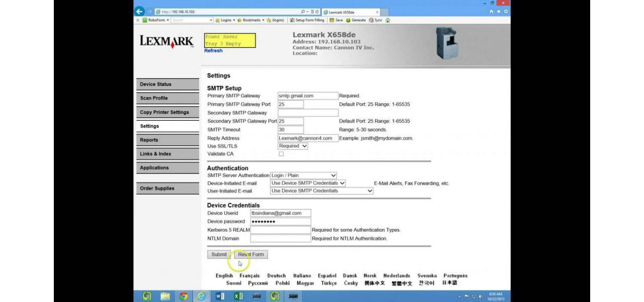The width and height of the screenshot is (644, 302).
Task: Open SMTP Server Authentication dropdown
Action: (303, 176)
